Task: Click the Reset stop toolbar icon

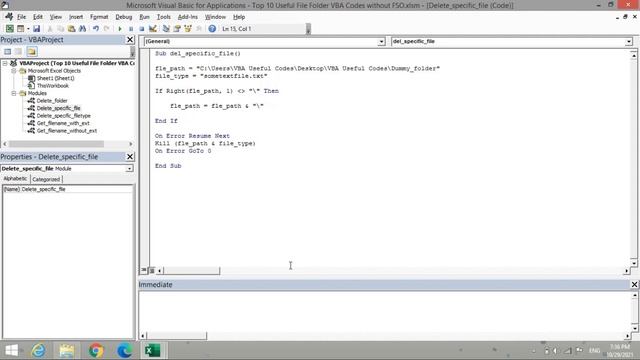Action: pyautogui.click(x=142, y=29)
